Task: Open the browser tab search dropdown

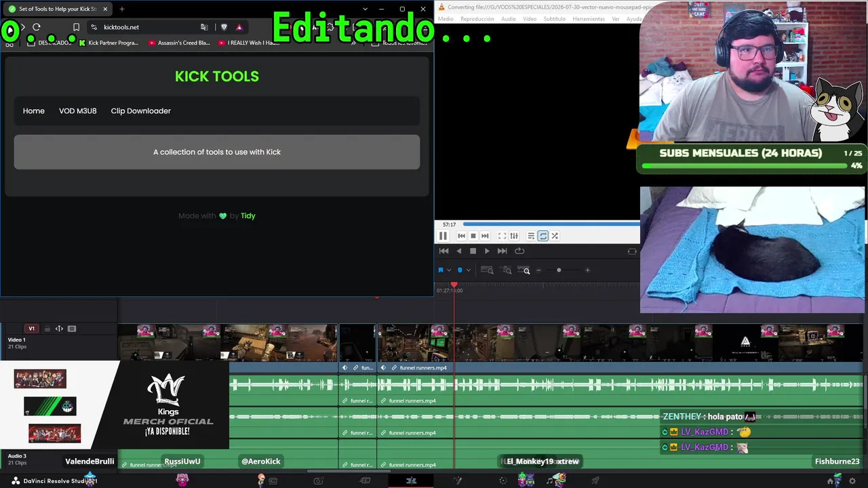Action: coord(366,9)
